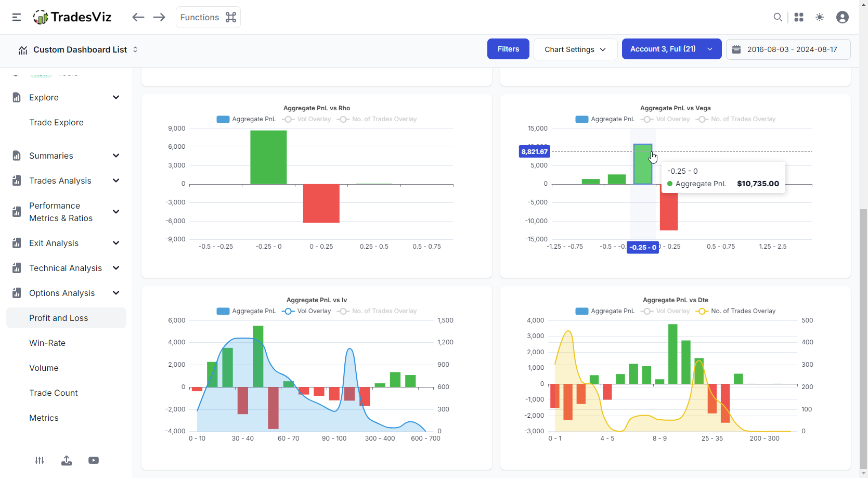Toggle Vol Overlay legend in Dte chart
868x478 pixels.
pyautogui.click(x=665, y=311)
